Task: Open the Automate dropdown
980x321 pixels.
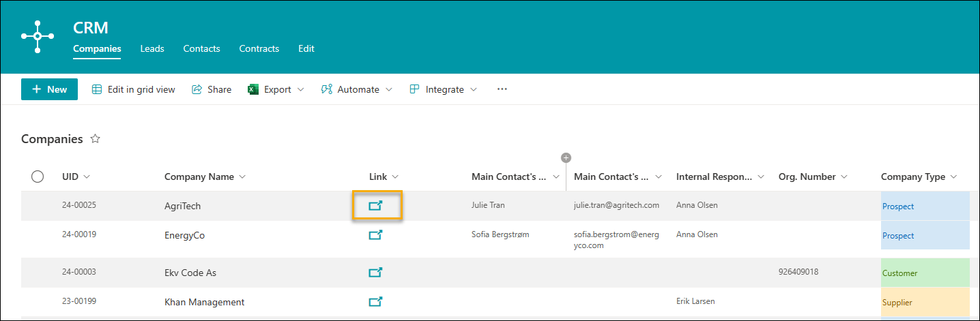Action: click(x=357, y=89)
